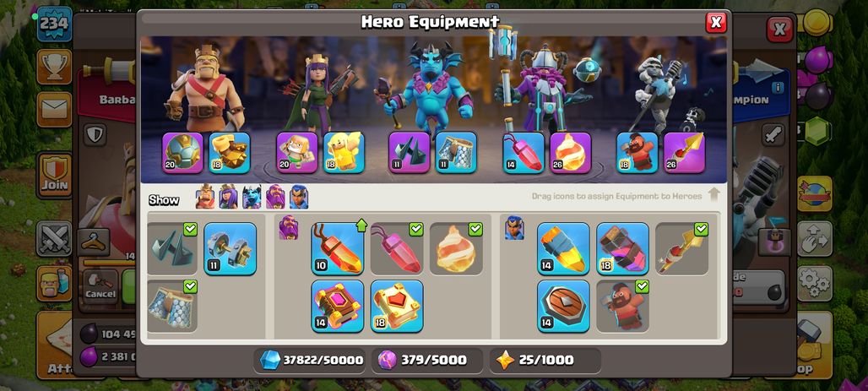This screenshot has width=868, height=391.
Task: Select the level 11 gear equipment for Minion Prince
Action: (x=231, y=248)
